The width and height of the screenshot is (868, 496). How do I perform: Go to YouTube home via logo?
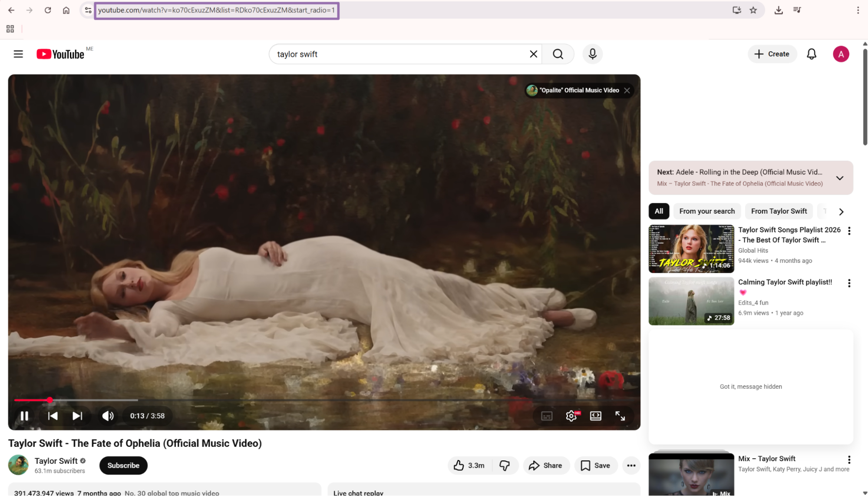[x=60, y=54]
